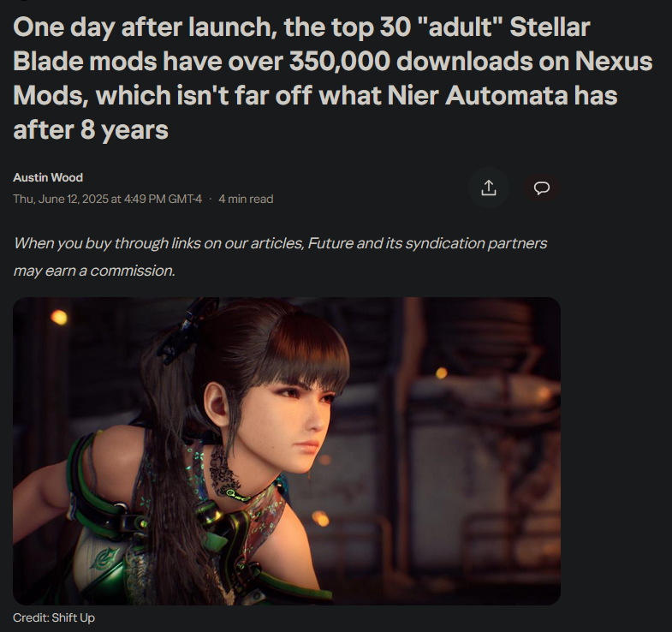Viewport: 672px width, 632px height.
Task: Open the Stellar Blade hero image
Action: [x=287, y=451]
